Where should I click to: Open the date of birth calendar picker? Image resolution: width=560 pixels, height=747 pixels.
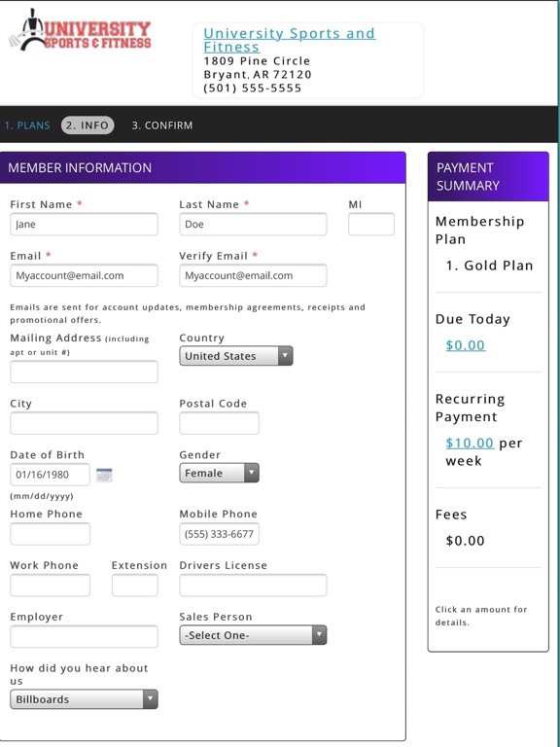(104, 475)
